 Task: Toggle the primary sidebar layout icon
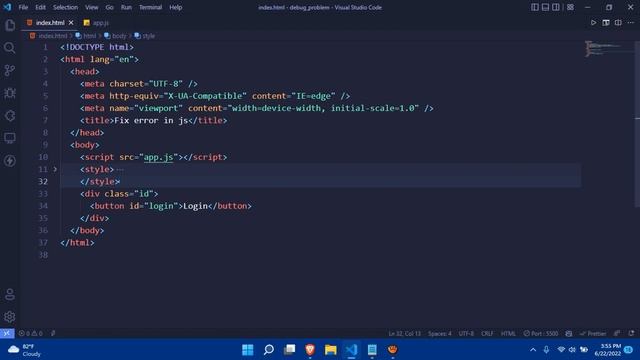click(535, 7)
